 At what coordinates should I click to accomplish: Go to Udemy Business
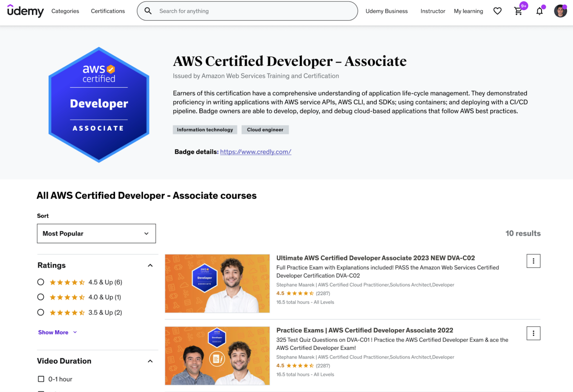tap(386, 11)
